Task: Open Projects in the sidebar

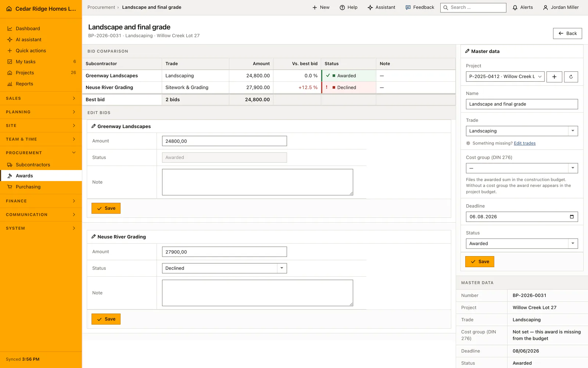Action: pyautogui.click(x=41, y=72)
